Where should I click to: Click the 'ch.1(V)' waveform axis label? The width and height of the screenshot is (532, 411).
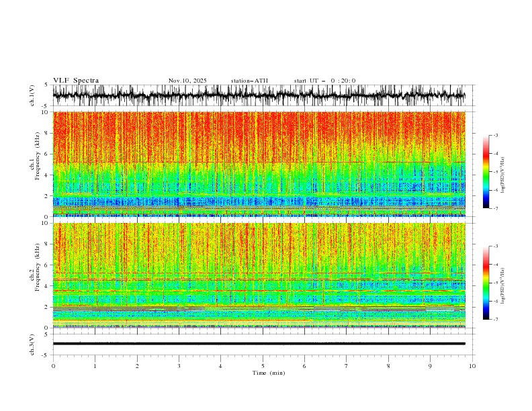(x=32, y=95)
